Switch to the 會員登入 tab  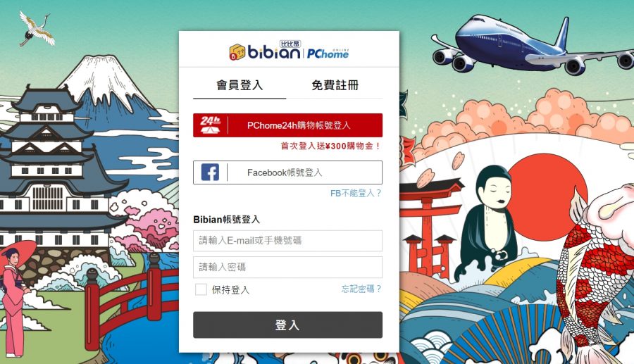tap(240, 85)
